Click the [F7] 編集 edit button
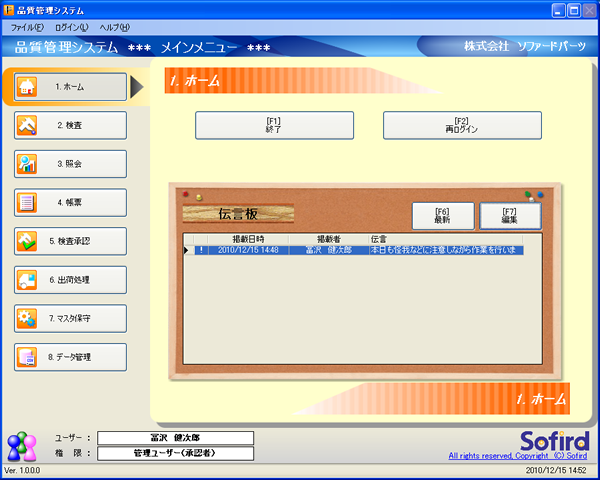Image resolution: width=600 pixels, height=480 pixels. click(510, 215)
